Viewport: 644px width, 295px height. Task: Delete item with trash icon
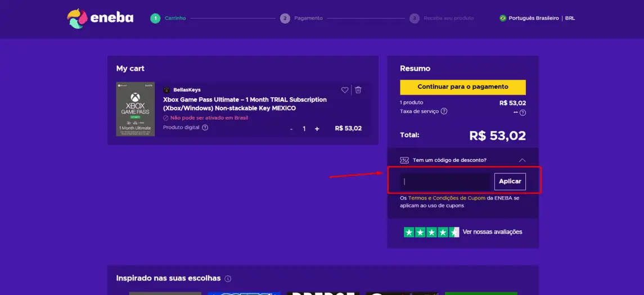pos(358,90)
